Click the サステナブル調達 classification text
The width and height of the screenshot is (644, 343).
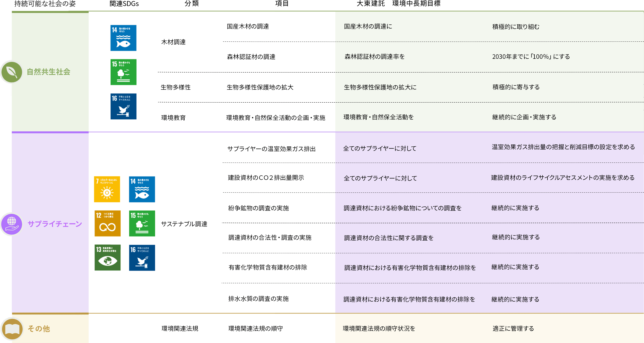pos(184,224)
